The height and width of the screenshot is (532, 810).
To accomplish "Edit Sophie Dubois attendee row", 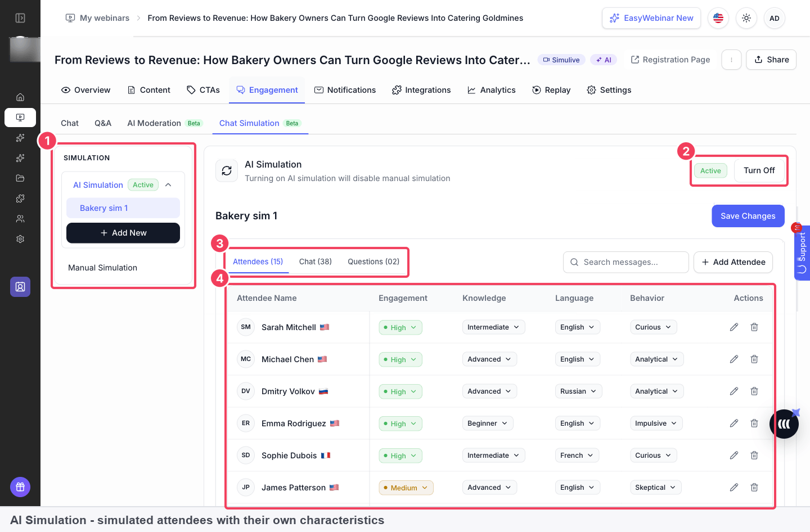I will click(x=734, y=456).
